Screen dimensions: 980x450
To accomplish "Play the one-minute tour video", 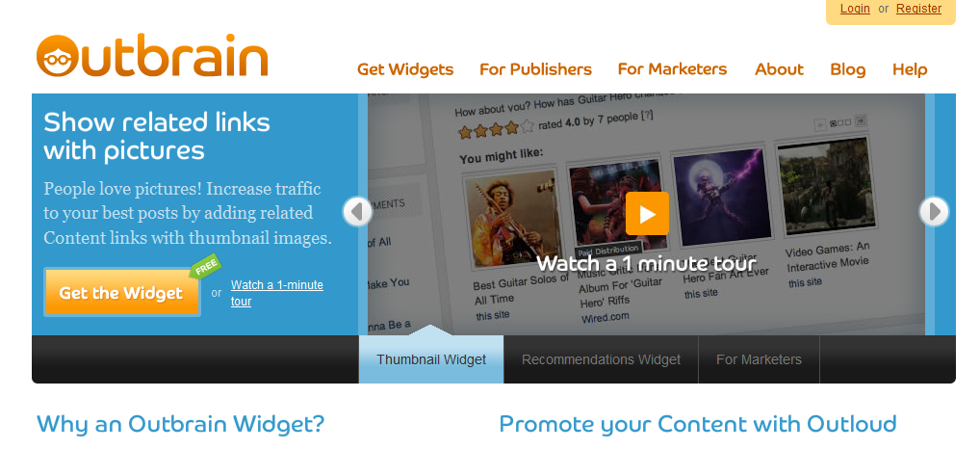I will point(647,213).
